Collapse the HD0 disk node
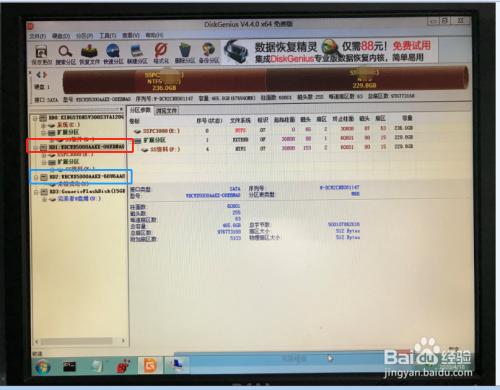Viewport: 500px width, 390px height. point(35,118)
